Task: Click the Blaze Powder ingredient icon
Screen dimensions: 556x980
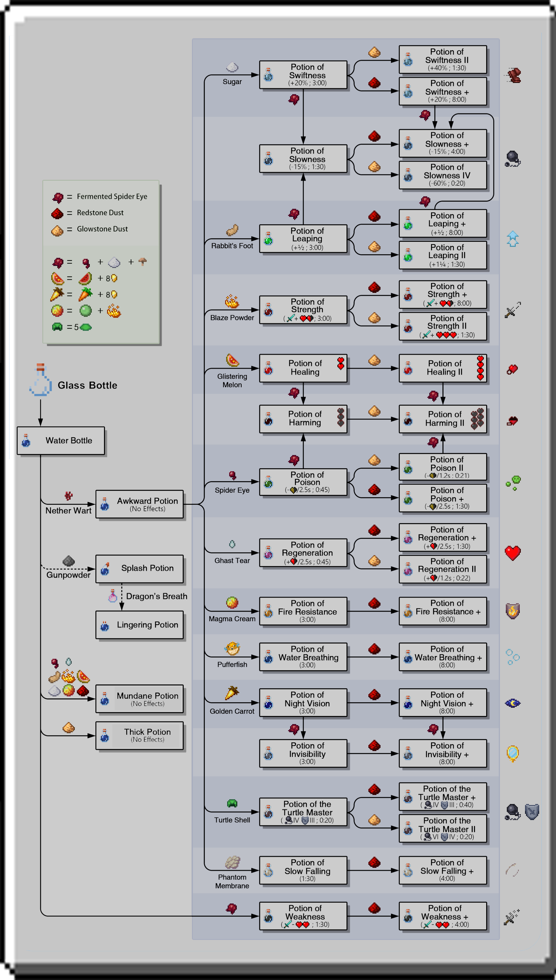Action: click(232, 301)
